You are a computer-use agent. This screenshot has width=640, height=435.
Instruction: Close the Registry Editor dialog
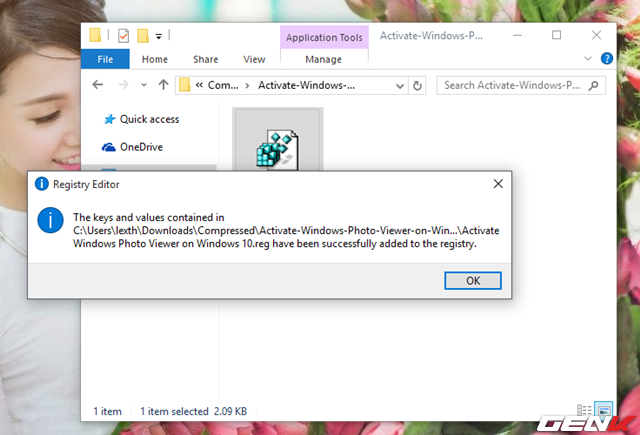coord(498,184)
